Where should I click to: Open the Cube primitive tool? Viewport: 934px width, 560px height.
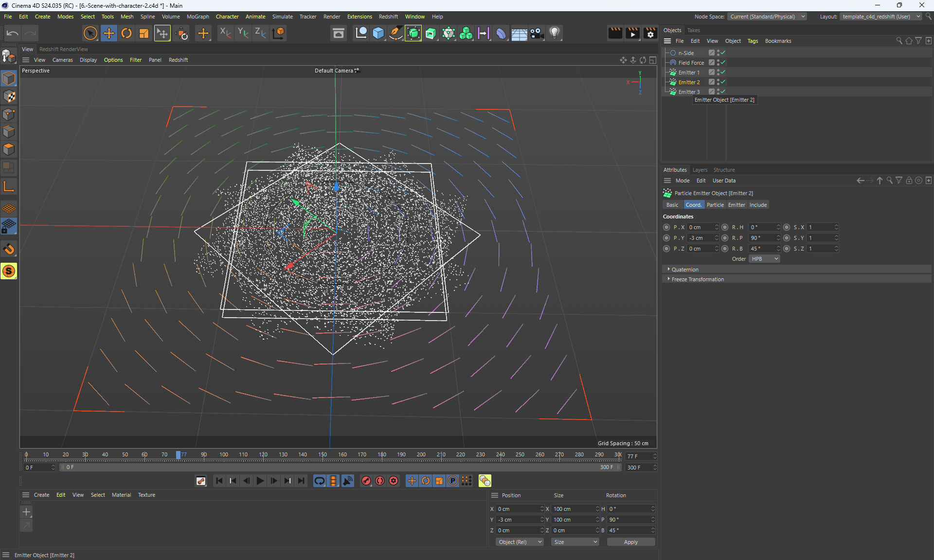pos(378,33)
